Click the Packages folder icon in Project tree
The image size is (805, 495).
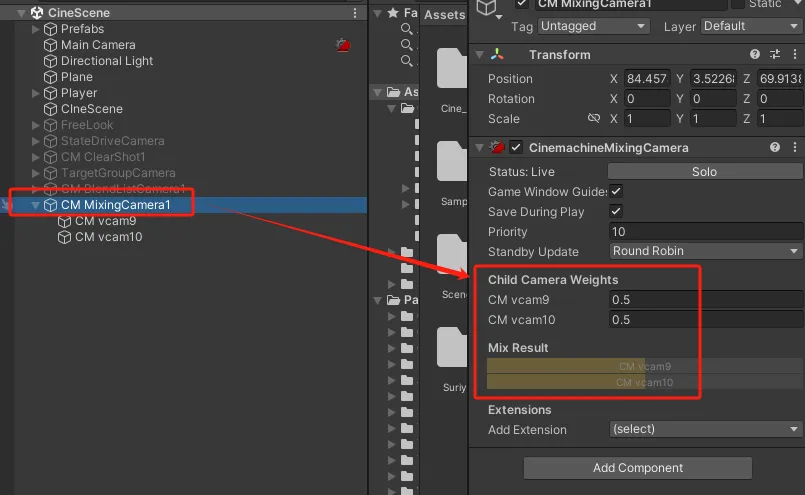click(x=394, y=300)
